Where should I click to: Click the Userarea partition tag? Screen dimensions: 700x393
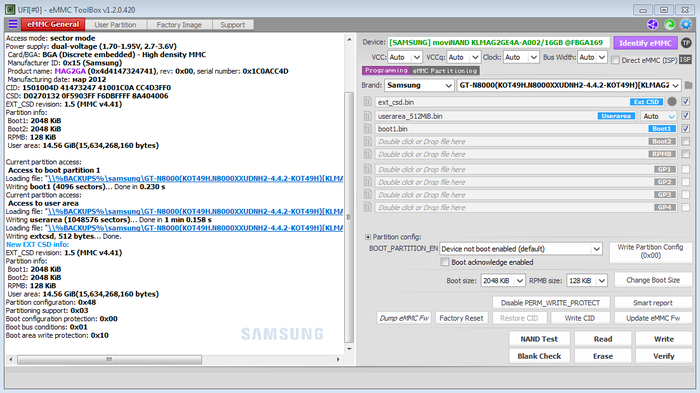tap(616, 116)
